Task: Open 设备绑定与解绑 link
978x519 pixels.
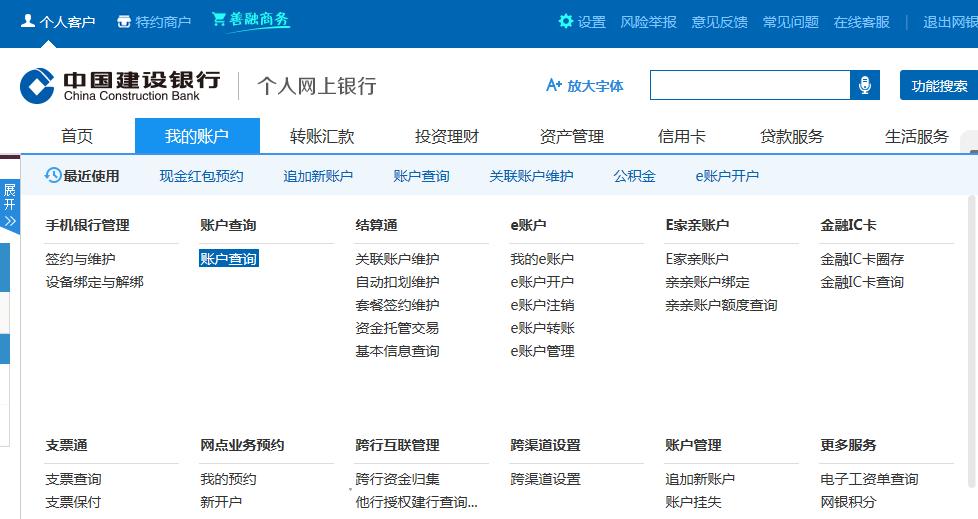Action: (94, 282)
